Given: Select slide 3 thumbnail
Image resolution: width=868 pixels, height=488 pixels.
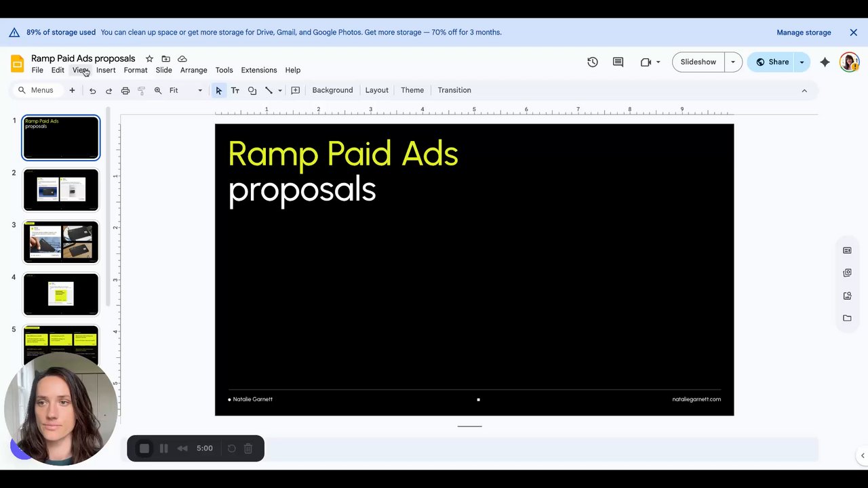Looking at the screenshot, I should coord(61,242).
